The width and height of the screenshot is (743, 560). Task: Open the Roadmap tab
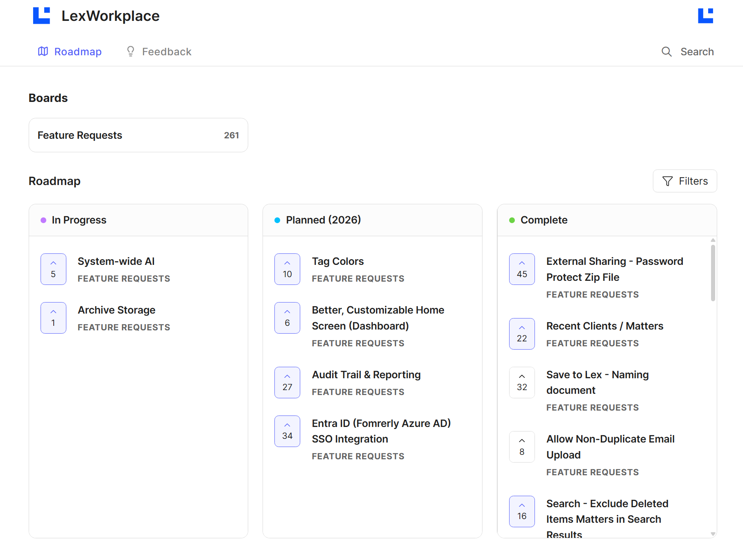[70, 52]
